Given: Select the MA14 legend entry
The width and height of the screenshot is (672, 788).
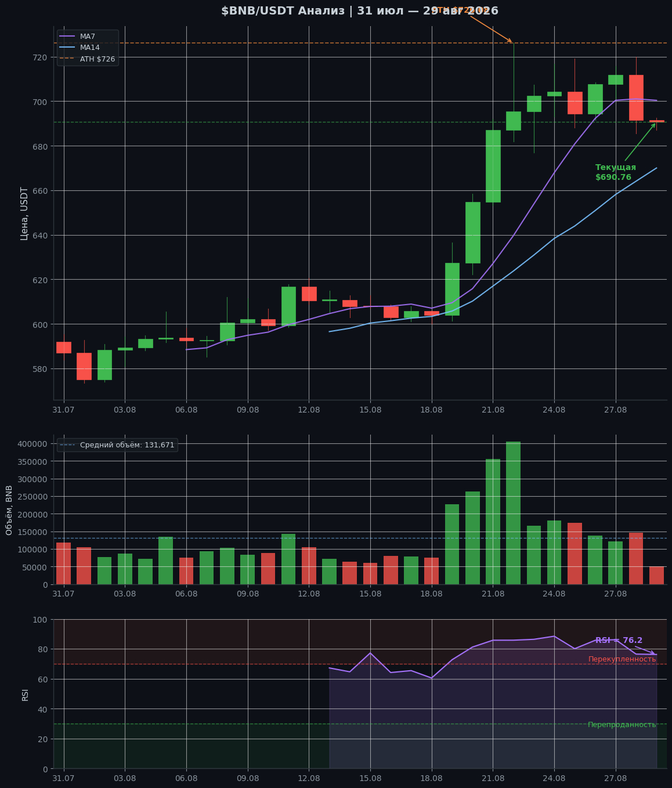Looking at the screenshot, I should click(x=80, y=48).
